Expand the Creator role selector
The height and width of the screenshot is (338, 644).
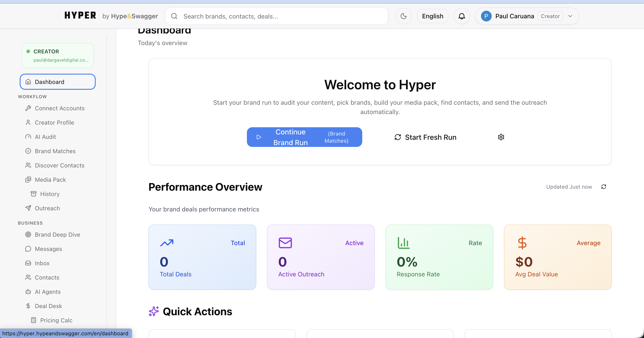coord(550,16)
